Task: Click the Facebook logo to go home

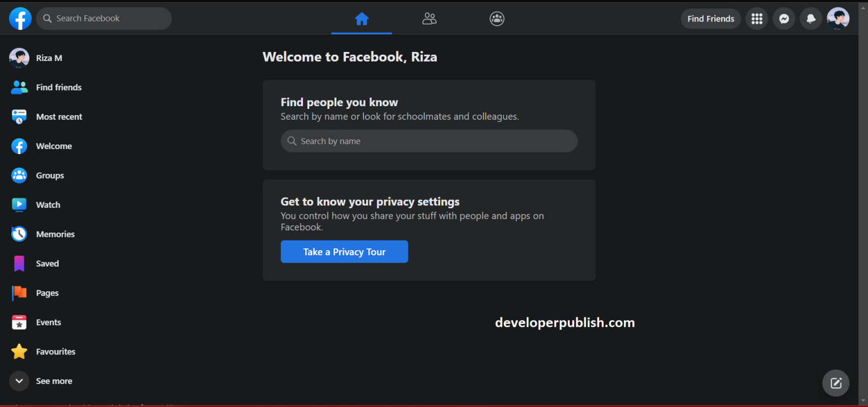Action: pos(20,19)
